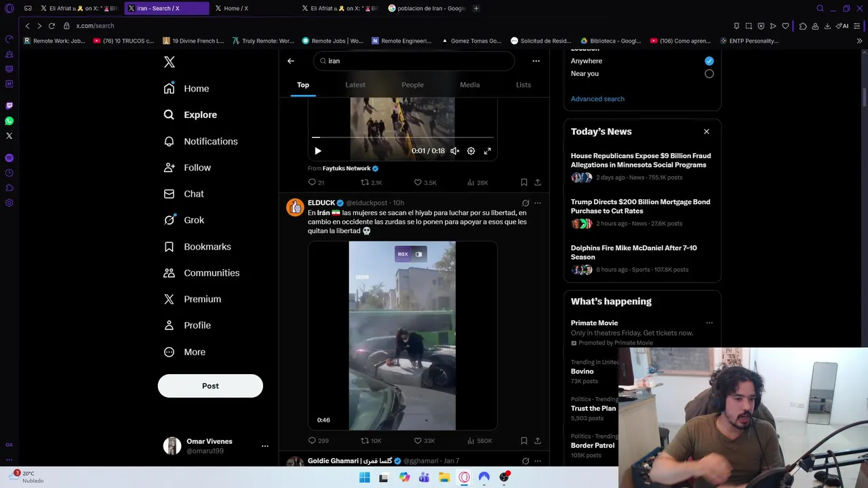The image size is (868, 488).
Task: Open Bookmarks in the sidebar
Action: point(197,247)
